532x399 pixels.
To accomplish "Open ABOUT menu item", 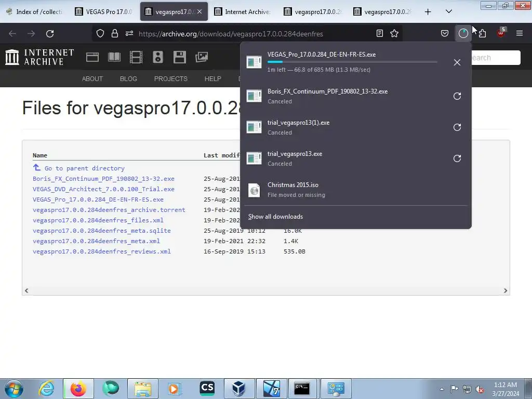I will 92,79.
